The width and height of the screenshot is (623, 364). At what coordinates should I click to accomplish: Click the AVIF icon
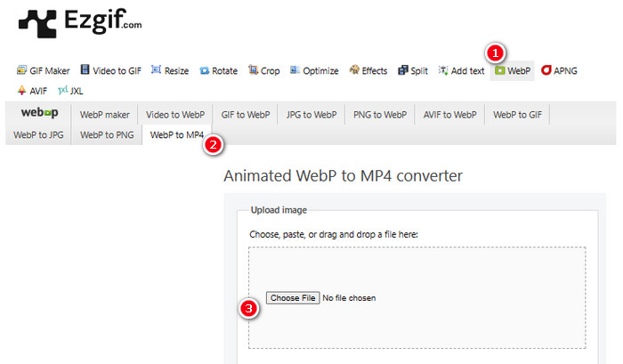click(x=22, y=90)
